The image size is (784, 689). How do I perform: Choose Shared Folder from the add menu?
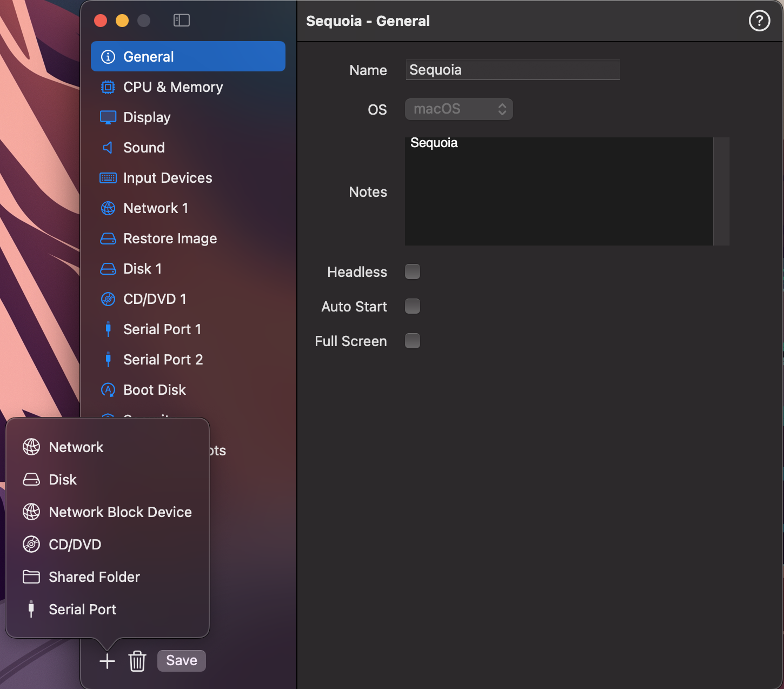pos(94,577)
